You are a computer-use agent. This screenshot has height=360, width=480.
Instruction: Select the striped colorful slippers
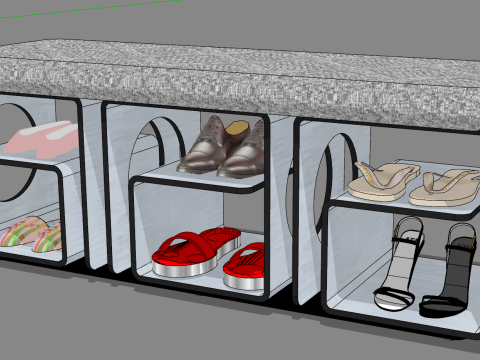click(x=32, y=234)
